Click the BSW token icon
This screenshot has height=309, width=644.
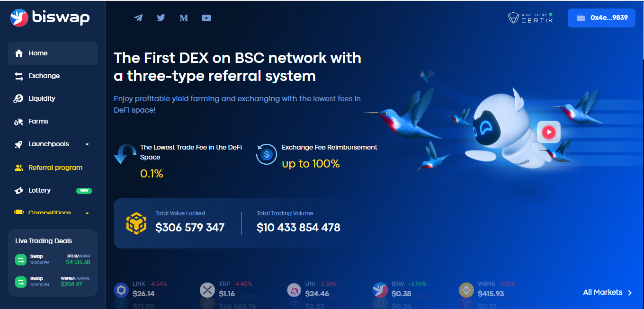(380, 290)
